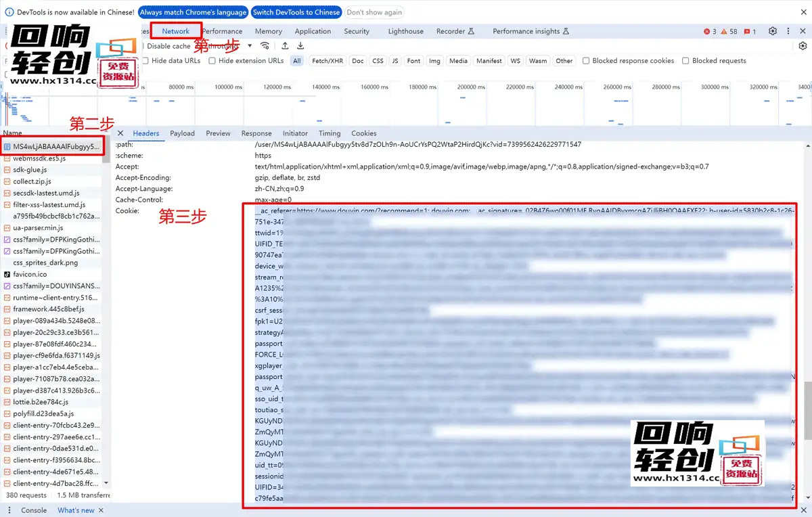Click the warnings count 58

[729, 32]
